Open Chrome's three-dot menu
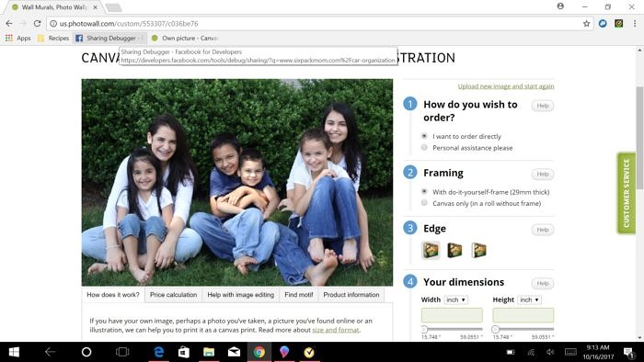 pyautogui.click(x=635, y=24)
